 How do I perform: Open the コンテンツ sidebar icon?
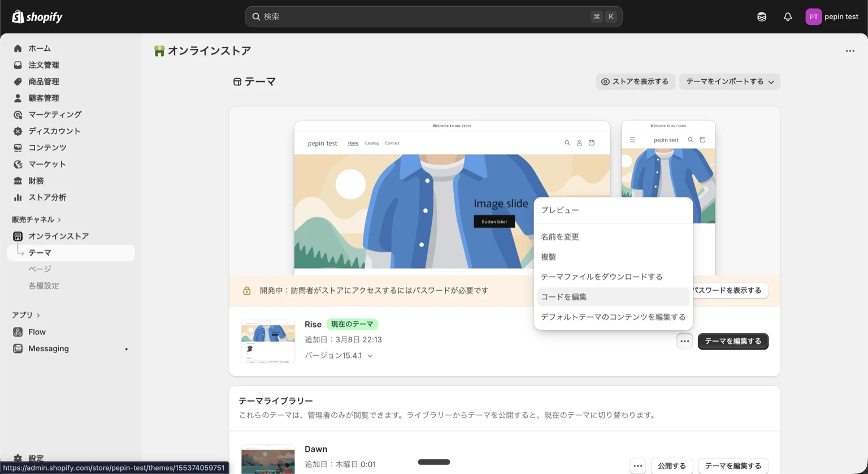point(18,147)
